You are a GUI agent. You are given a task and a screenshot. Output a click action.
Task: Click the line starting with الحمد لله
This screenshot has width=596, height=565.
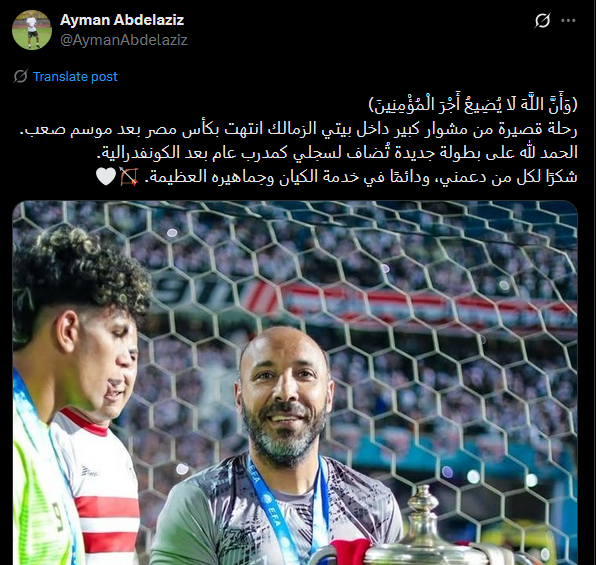(x=338, y=152)
